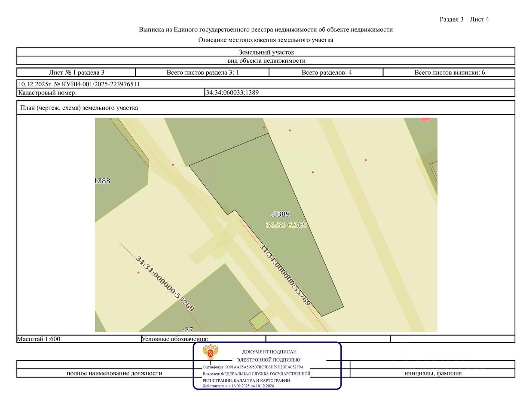This screenshot has height=411, width=532.
Task: Click the subtitle 'Описание местоположения земельного участка'
Action: pyautogui.click(x=266, y=40)
